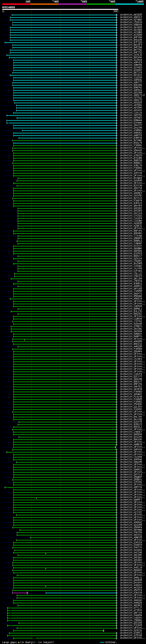
Task: Click the cyan alignment segment for UniRef100_A3AIV8
Action: [81, 593]
